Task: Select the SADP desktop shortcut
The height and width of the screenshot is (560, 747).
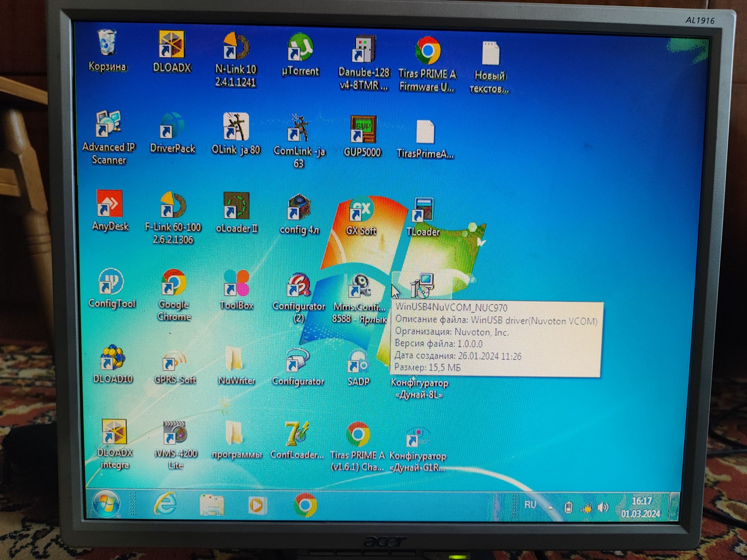Action: point(359,368)
